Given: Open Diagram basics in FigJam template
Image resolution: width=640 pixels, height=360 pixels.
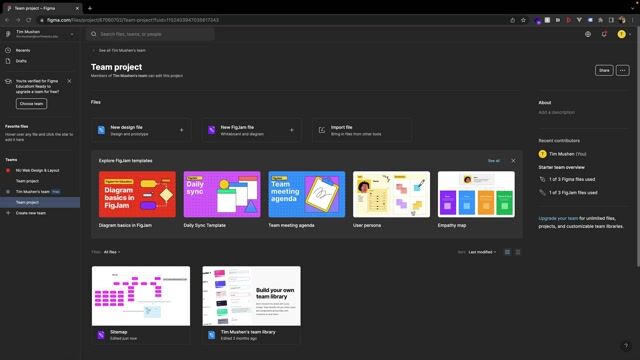Looking at the screenshot, I should [x=137, y=194].
